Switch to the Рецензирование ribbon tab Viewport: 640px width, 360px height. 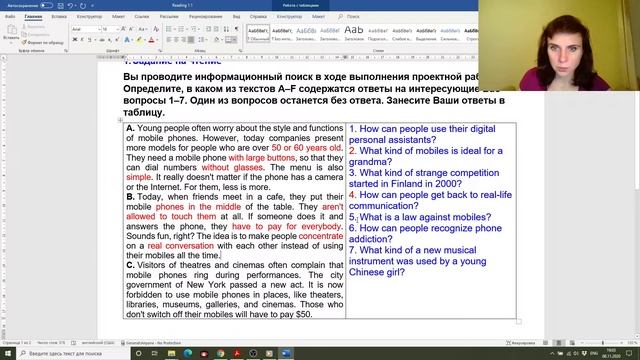(205, 17)
